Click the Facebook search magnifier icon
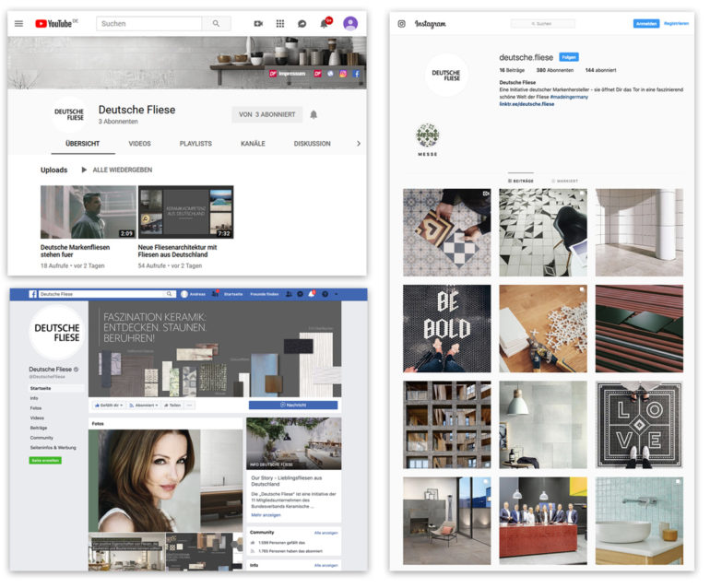Screen dimensions: 710x588 coord(169,294)
